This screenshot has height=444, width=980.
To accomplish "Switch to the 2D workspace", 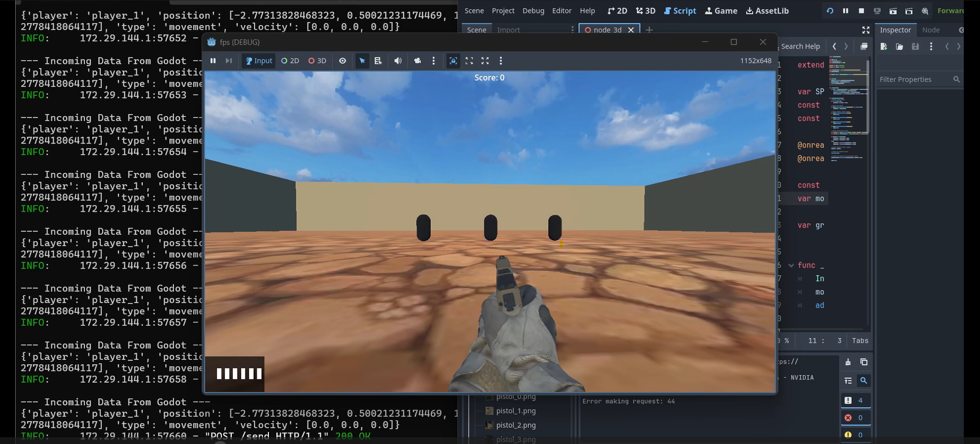I will point(617,10).
